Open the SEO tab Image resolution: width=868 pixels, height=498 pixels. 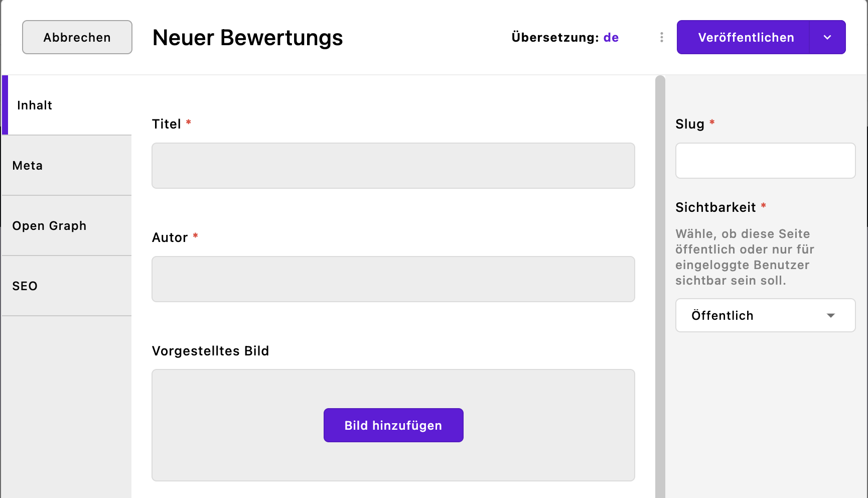pos(25,286)
